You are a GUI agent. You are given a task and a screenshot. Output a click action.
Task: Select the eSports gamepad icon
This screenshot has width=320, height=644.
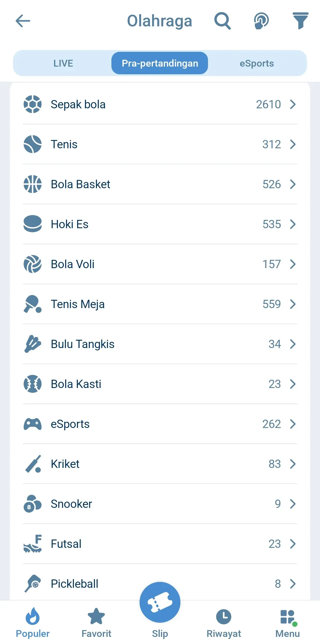tap(33, 424)
